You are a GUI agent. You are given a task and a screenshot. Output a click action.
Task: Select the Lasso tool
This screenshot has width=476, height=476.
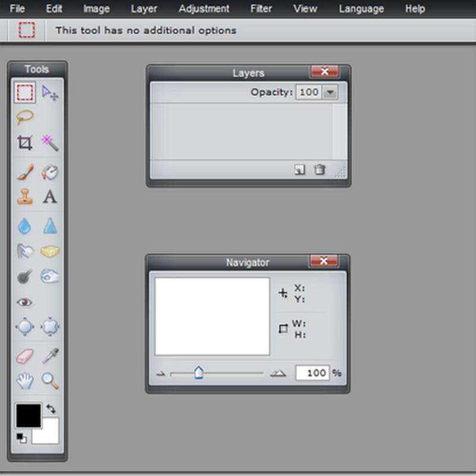coord(24,117)
